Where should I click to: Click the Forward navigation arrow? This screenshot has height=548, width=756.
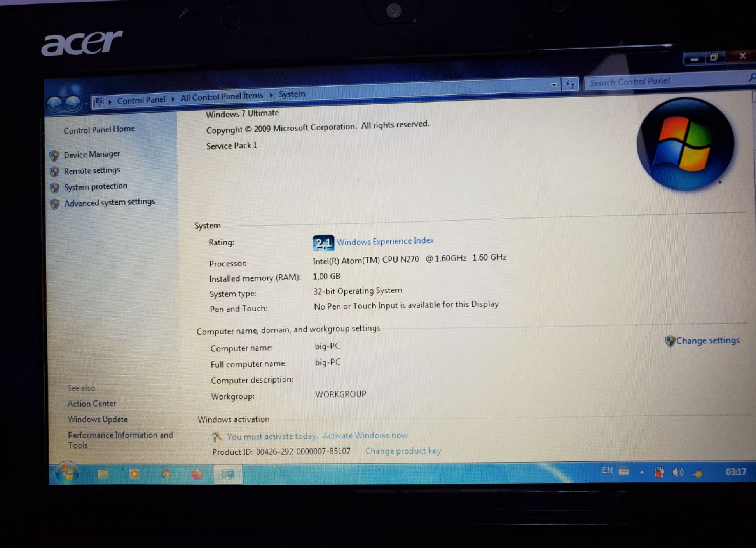(73, 103)
